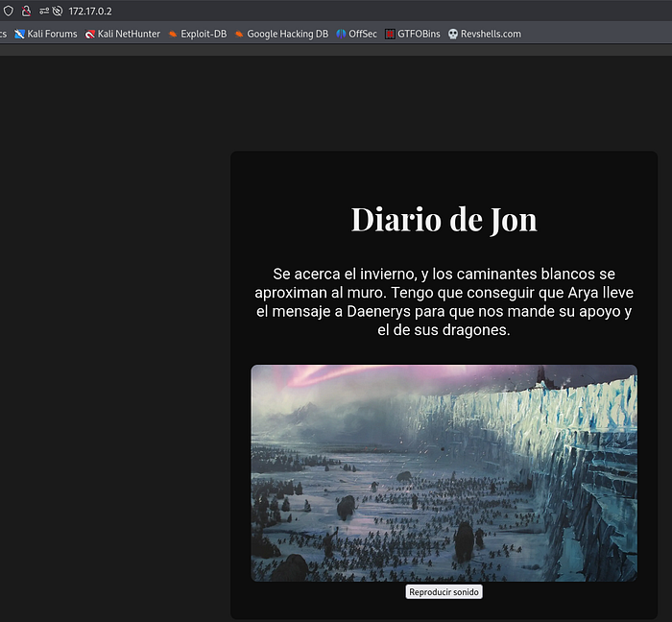The image size is (672, 622).
Task: Open the Google Hacking DB bookmark
Action: (281, 34)
